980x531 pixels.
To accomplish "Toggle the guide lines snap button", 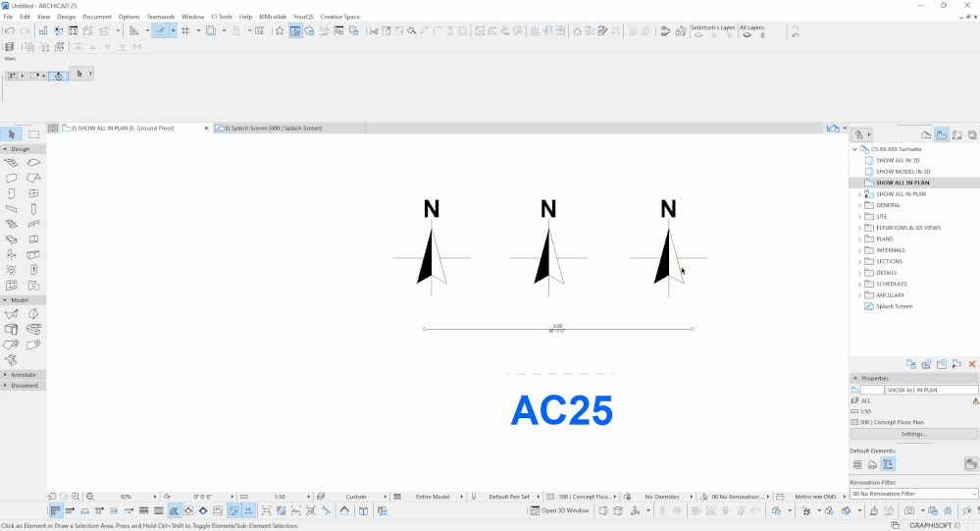I will coord(160,30).
